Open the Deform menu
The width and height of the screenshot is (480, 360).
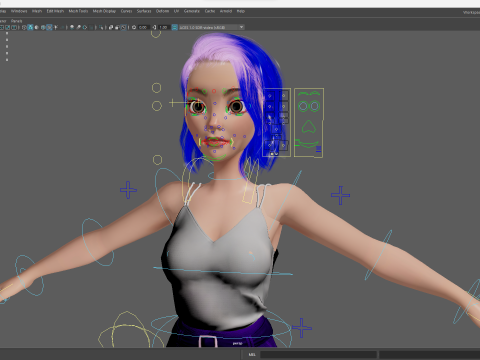tap(162, 11)
